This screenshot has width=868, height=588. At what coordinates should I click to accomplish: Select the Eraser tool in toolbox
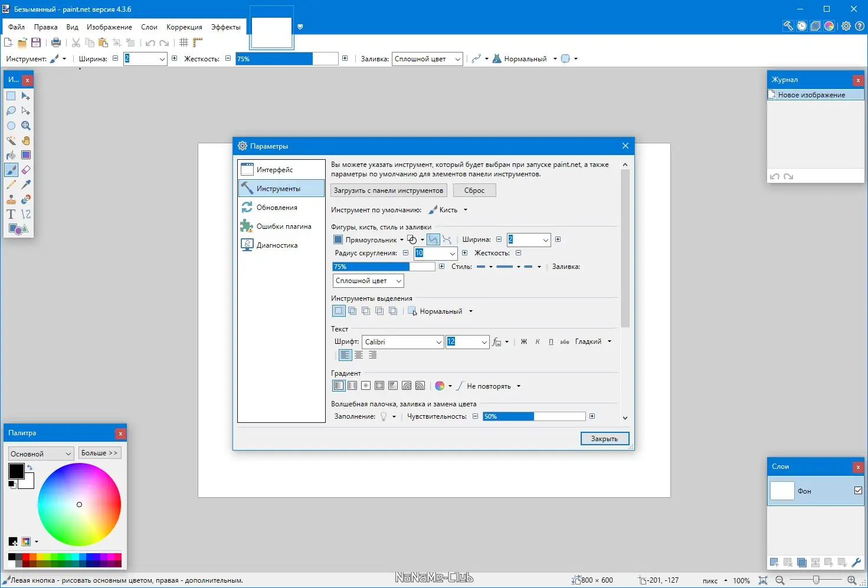(26, 170)
